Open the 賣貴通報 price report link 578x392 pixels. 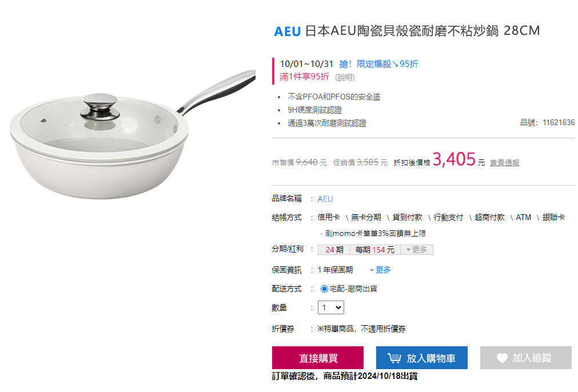pyautogui.click(x=504, y=162)
